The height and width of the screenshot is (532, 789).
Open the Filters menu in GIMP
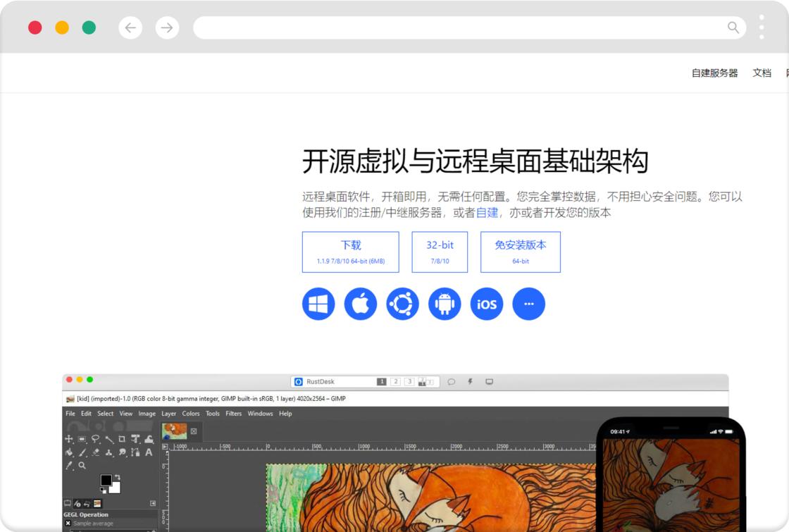click(x=233, y=414)
